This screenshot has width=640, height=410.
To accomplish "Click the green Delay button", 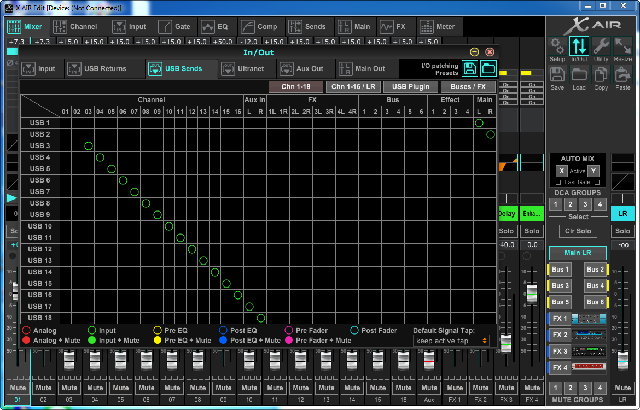I will (x=506, y=214).
